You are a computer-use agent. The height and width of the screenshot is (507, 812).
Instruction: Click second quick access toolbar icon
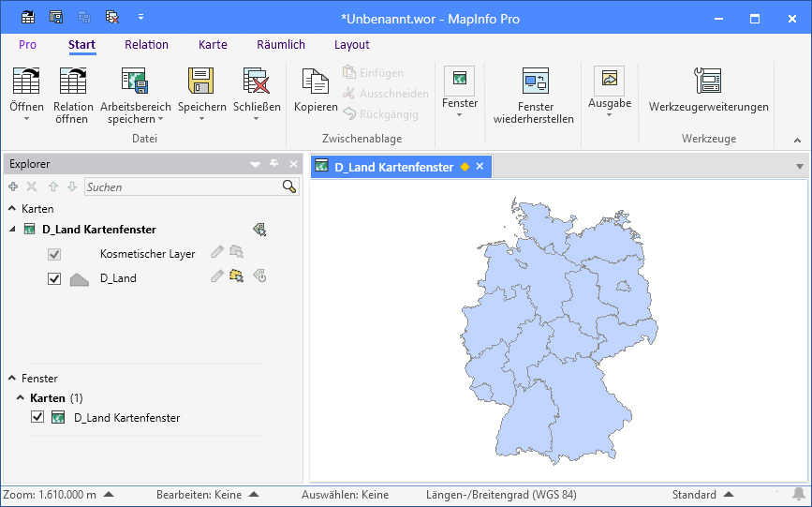[x=56, y=17]
